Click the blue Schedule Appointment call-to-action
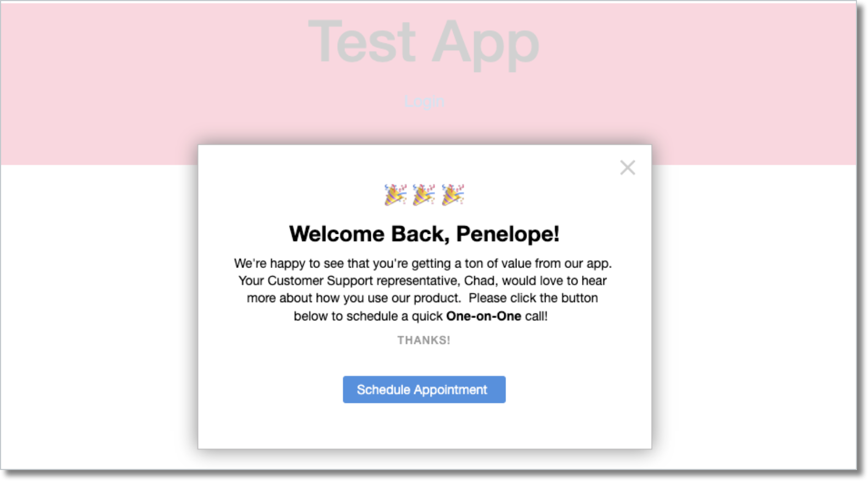This screenshot has width=868, height=481. click(424, 389)
